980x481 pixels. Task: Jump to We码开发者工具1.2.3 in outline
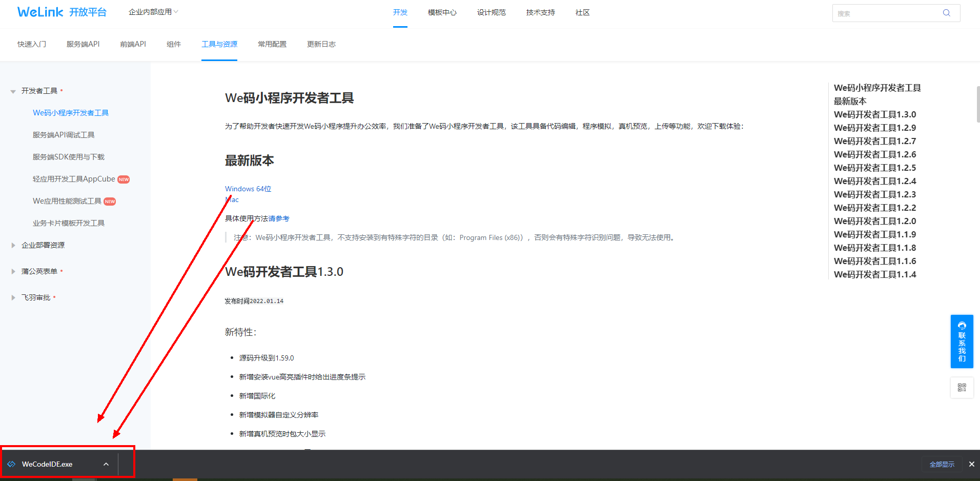[875, 194]
